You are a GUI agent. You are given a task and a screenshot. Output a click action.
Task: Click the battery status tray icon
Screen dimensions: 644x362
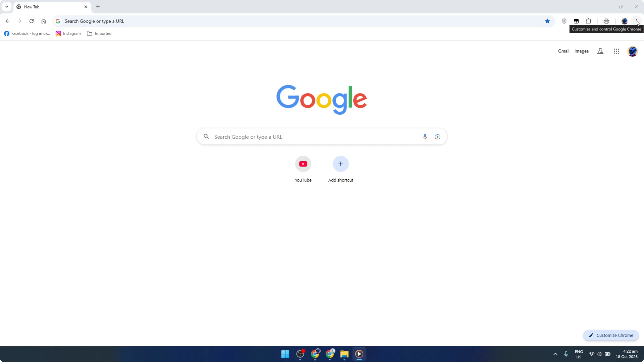607,354
